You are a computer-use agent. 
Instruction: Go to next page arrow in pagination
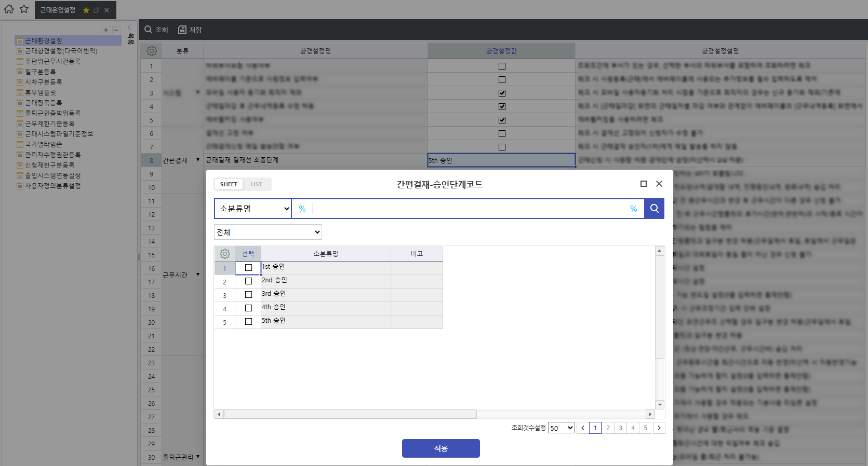[x=659, y=428]
